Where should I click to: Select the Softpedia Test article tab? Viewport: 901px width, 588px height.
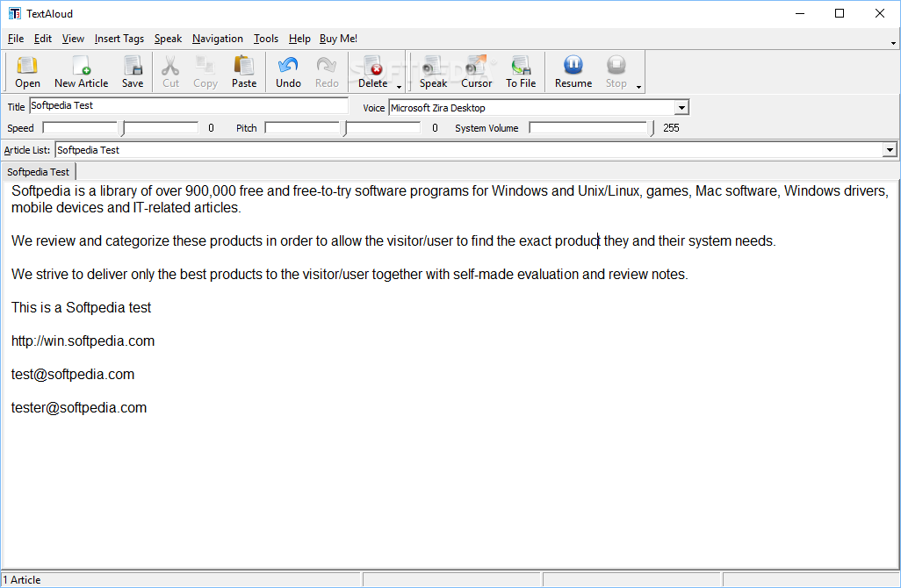click(38, 172)
